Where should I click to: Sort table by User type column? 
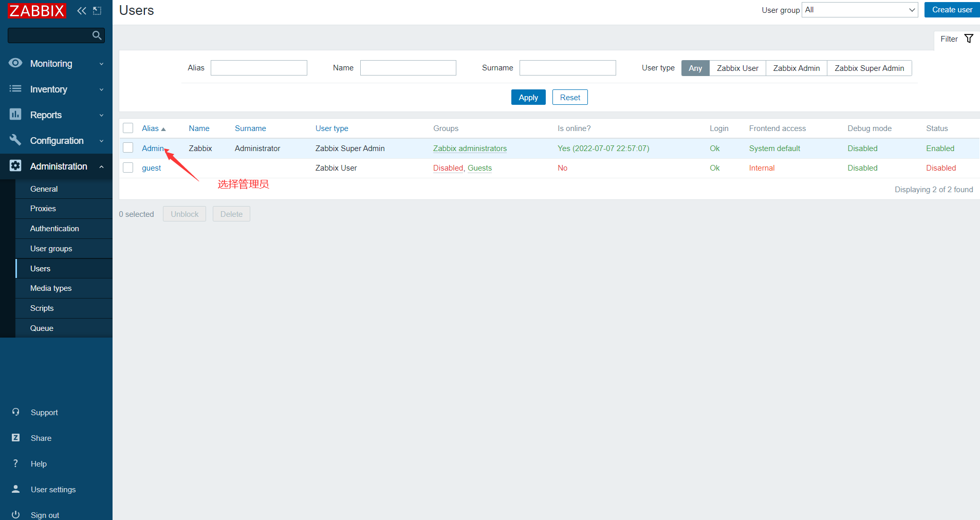pos(332,128)
